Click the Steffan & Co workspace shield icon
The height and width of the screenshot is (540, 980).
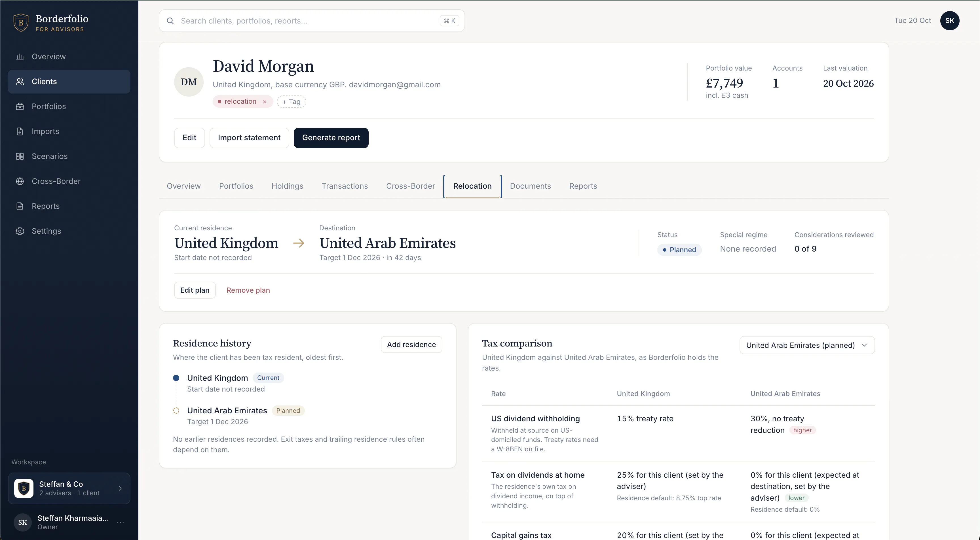[24, 488]
